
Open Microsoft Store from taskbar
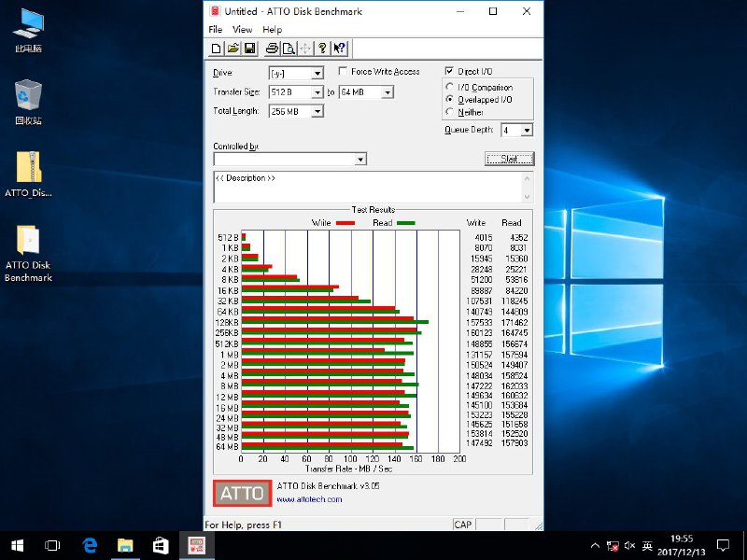click(x=161, y=545)
